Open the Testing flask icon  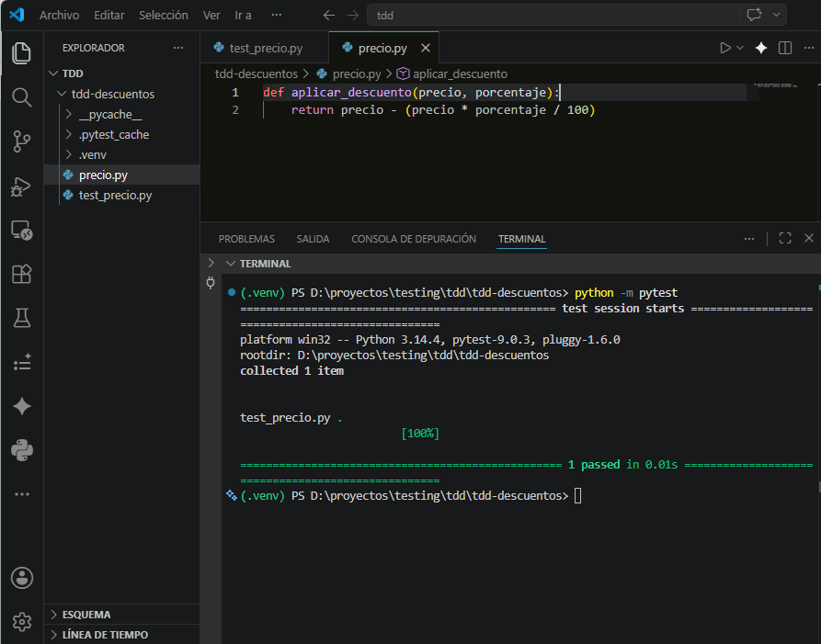click(21, 318)
